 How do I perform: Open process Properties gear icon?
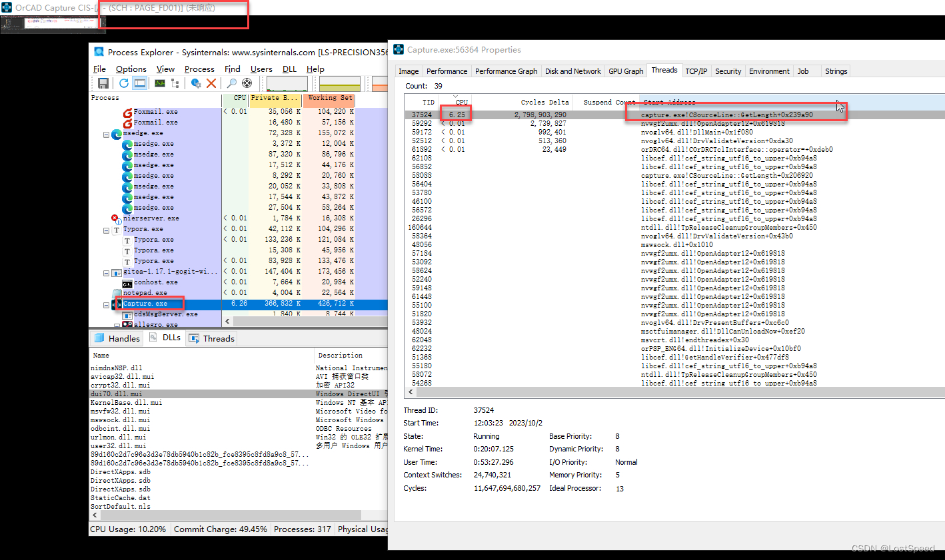click(x=196, y=83)
